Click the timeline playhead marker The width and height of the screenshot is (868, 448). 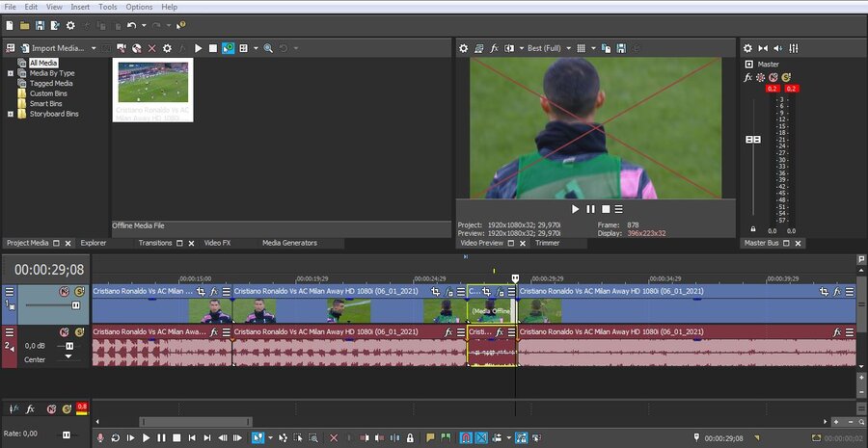point(515,278)
